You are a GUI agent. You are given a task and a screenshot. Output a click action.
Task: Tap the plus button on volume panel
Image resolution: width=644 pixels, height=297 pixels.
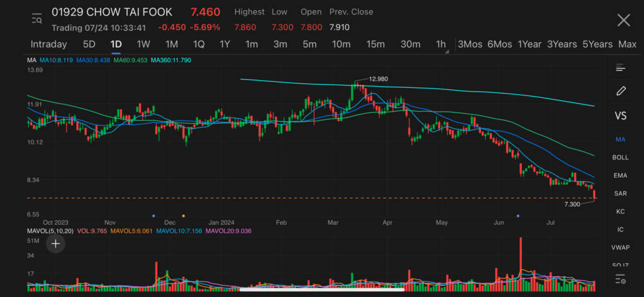pyautogui.click(x=55, y=244)
